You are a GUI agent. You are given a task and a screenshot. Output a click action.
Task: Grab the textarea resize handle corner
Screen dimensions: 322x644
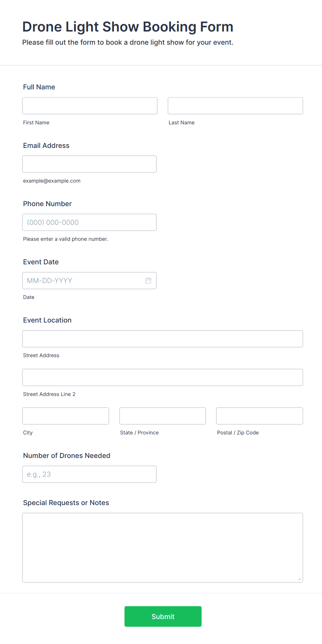click(x=299, y=579)
